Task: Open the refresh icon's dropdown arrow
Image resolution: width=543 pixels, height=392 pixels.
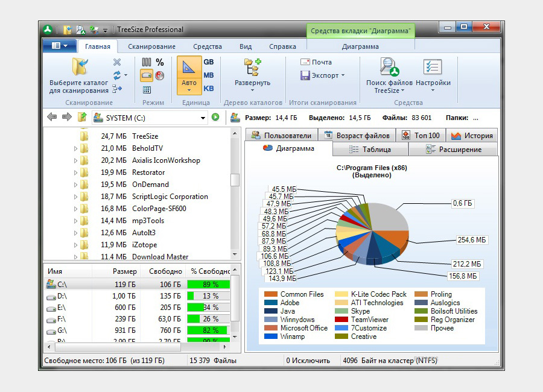Action: pyautogui.click(x=125, y=75)
